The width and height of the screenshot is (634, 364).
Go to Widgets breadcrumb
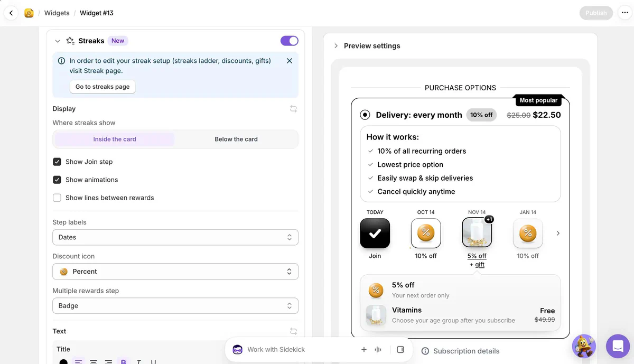click(57, 13)
